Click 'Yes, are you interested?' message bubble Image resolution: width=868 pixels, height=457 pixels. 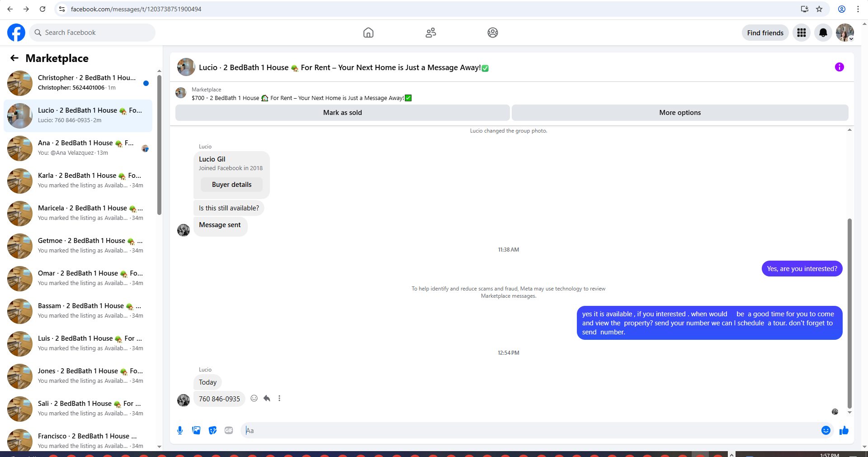pyautogui.click(x=802, y=269)
